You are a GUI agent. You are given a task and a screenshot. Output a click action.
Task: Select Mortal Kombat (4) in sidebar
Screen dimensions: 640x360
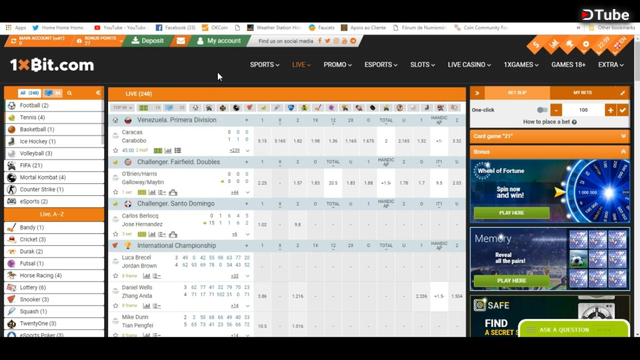point(54,178)
